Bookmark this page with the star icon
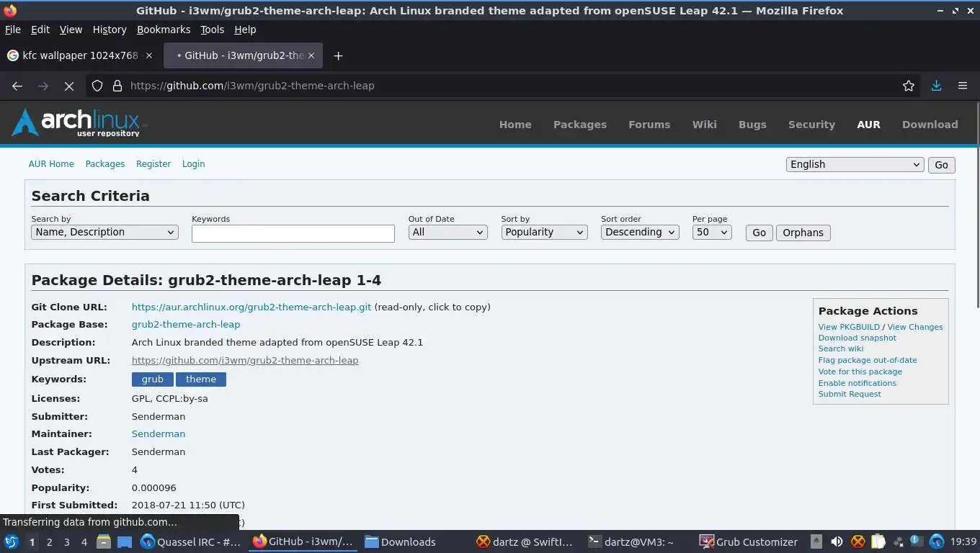 coord(909,86)
